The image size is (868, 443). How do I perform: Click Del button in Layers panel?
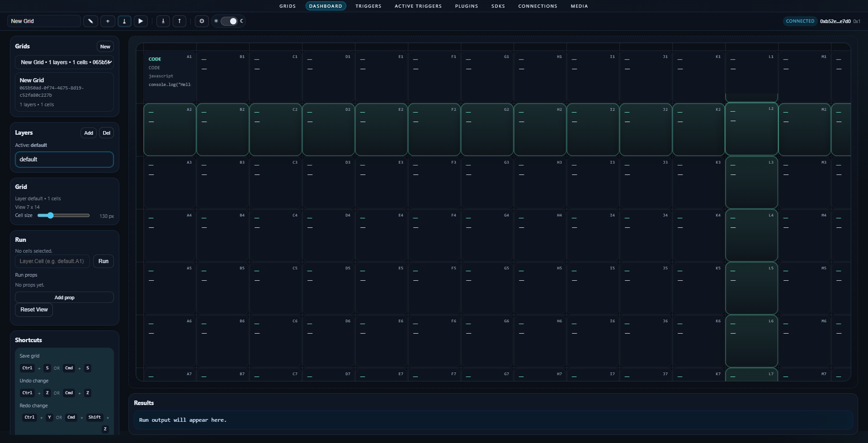pos(106,133)
